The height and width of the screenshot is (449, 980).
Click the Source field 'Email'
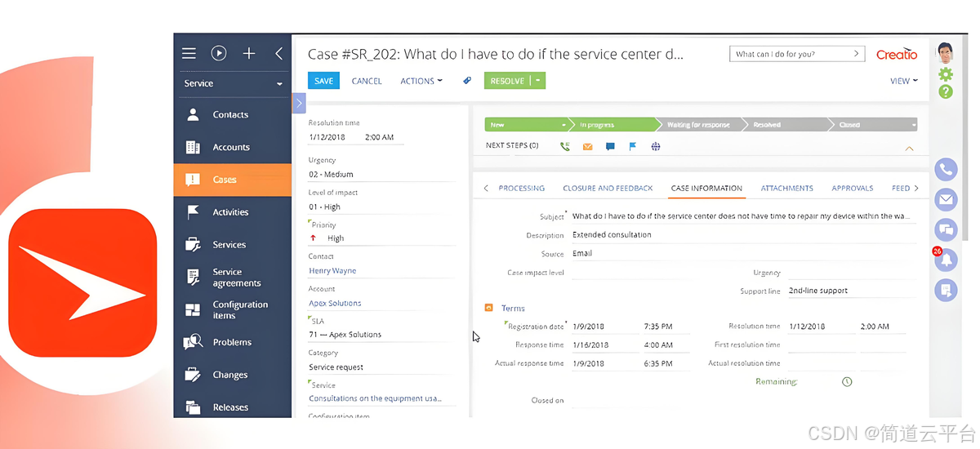click(x=743, y=254)
